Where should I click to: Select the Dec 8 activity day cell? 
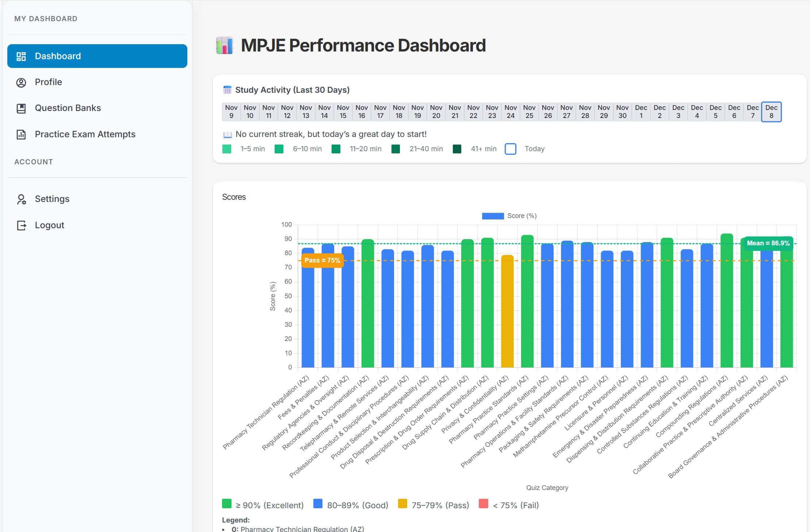(771, 112)
